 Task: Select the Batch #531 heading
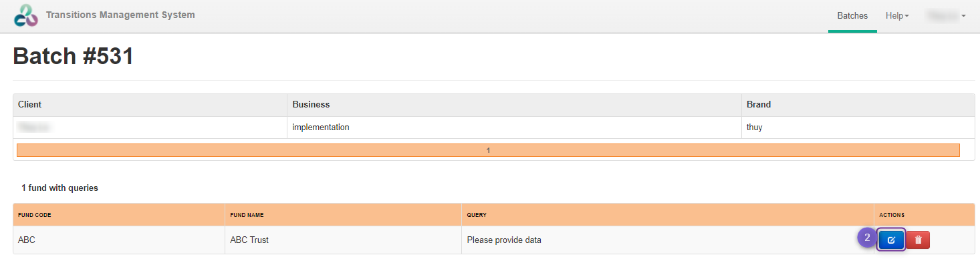tap(74, 57)
